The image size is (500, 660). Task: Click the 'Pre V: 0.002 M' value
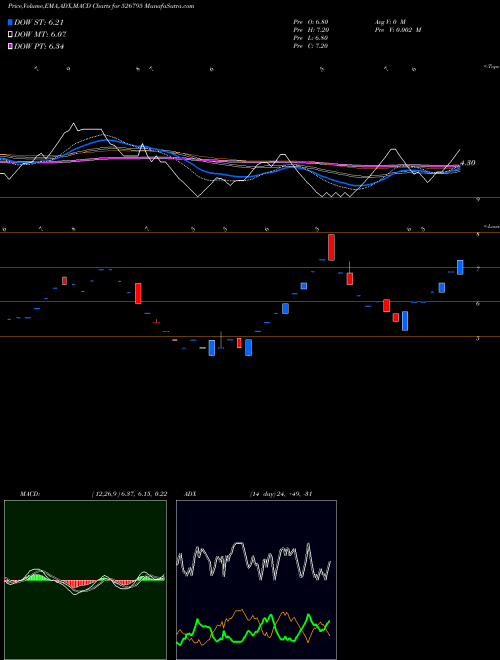point(398,30)
